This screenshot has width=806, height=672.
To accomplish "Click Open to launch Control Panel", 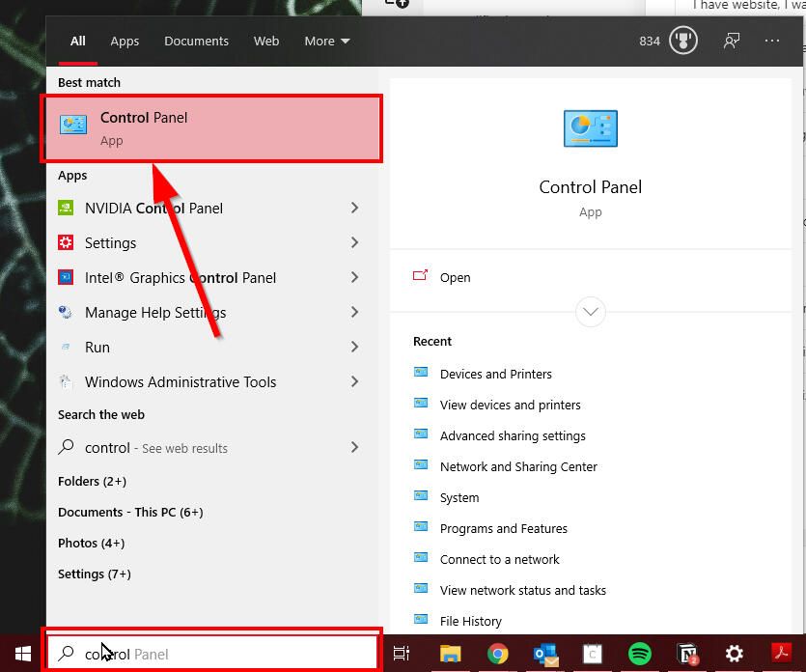I will click(454, 277).
